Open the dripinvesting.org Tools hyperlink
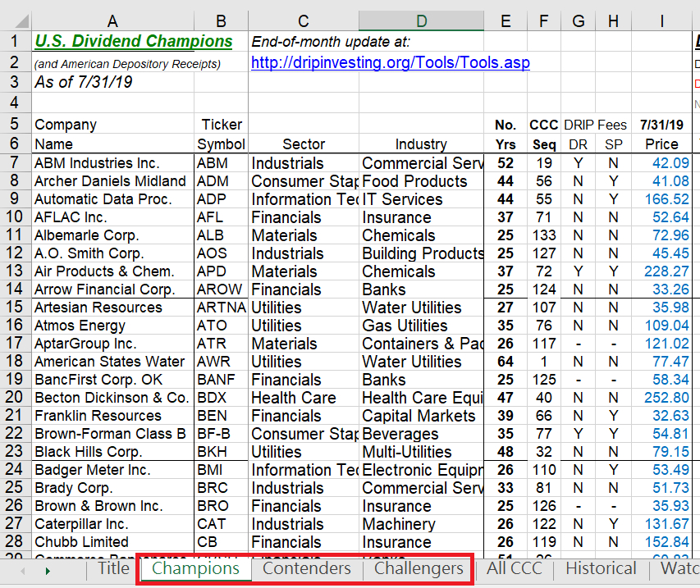Viewport: 700px width, 588px height. click(391, 62)
